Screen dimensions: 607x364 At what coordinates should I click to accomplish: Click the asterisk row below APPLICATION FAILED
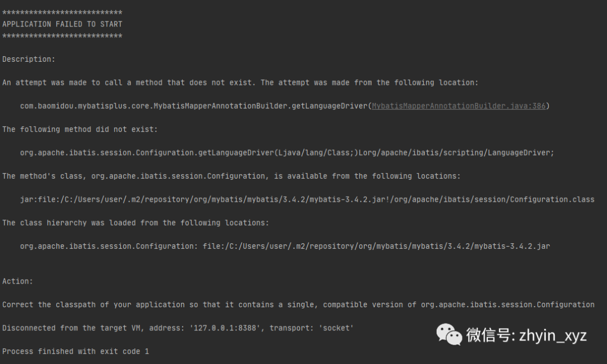pos(62,36)
